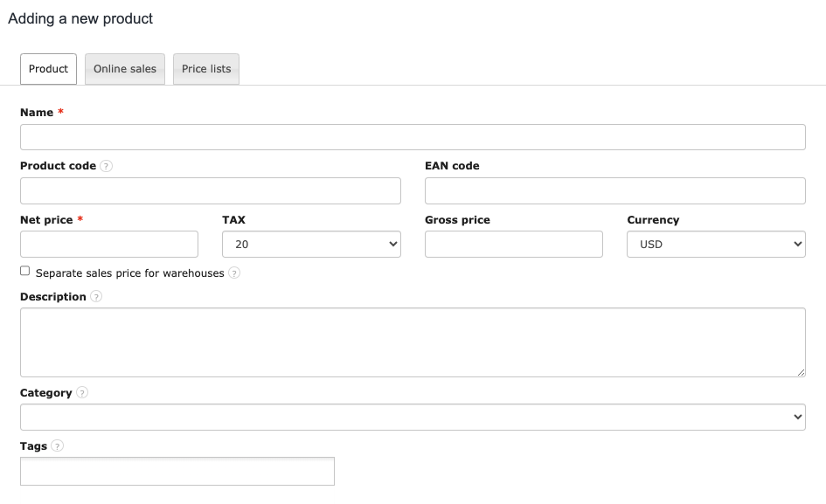Click the help icon beside Separate sales price

(x=234, y=273)
